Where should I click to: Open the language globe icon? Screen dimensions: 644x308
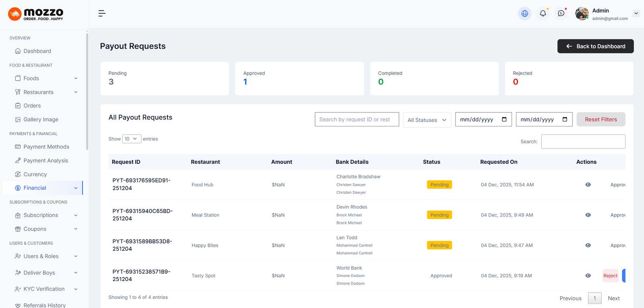click(x=524, y=13)
